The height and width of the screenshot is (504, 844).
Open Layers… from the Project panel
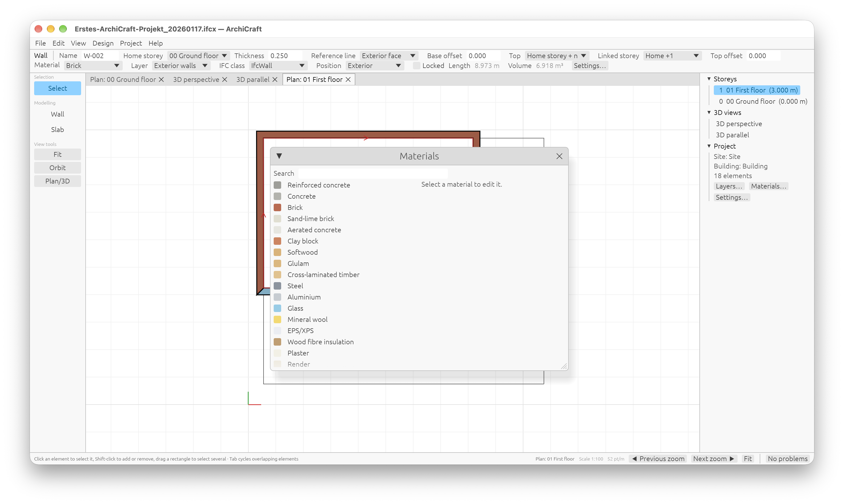click(729, 186)
